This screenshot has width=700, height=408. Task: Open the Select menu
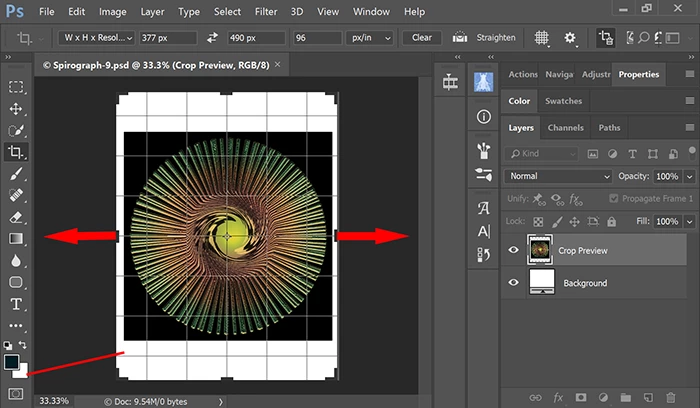point(227,12)
